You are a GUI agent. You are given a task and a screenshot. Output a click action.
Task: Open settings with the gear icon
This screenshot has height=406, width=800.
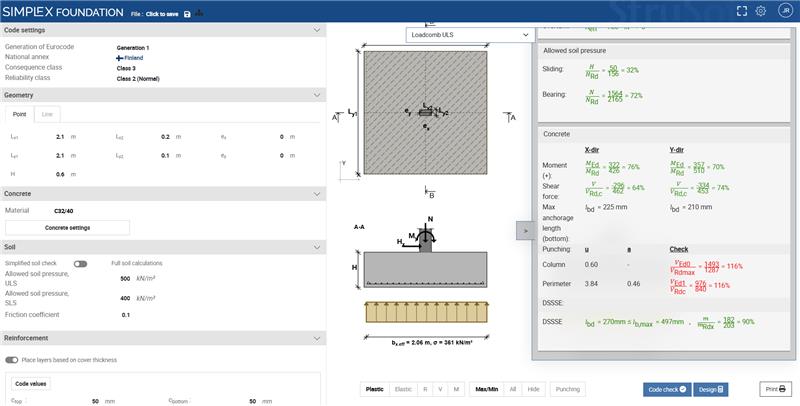coord(760,11)
